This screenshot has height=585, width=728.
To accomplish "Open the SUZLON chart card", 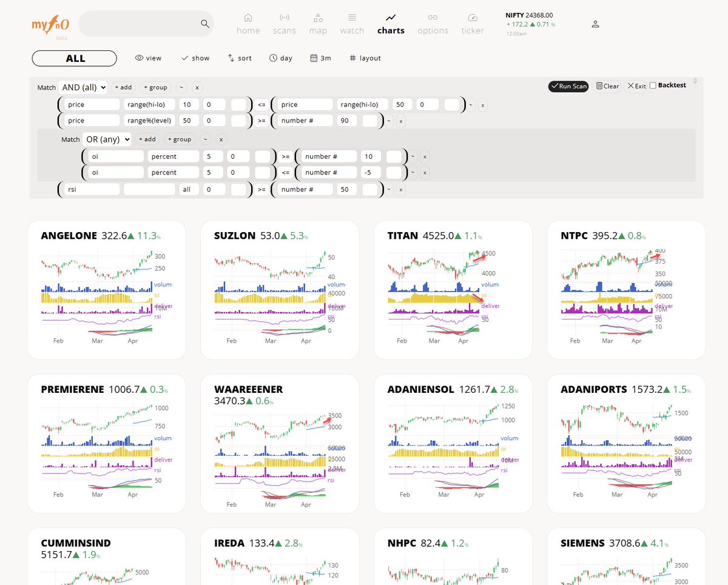I will (x=280, y=290).
